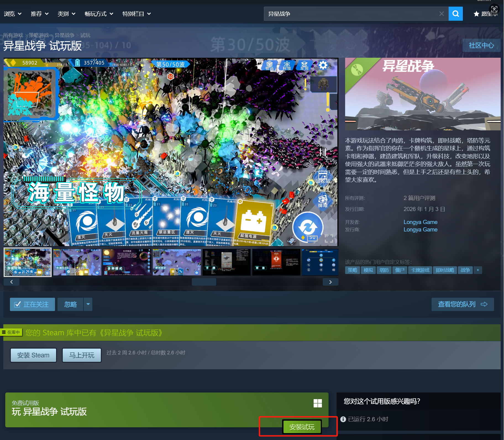Open the 特别栏目 dropdown menu

pyautogui.click(x=136, y=14)
